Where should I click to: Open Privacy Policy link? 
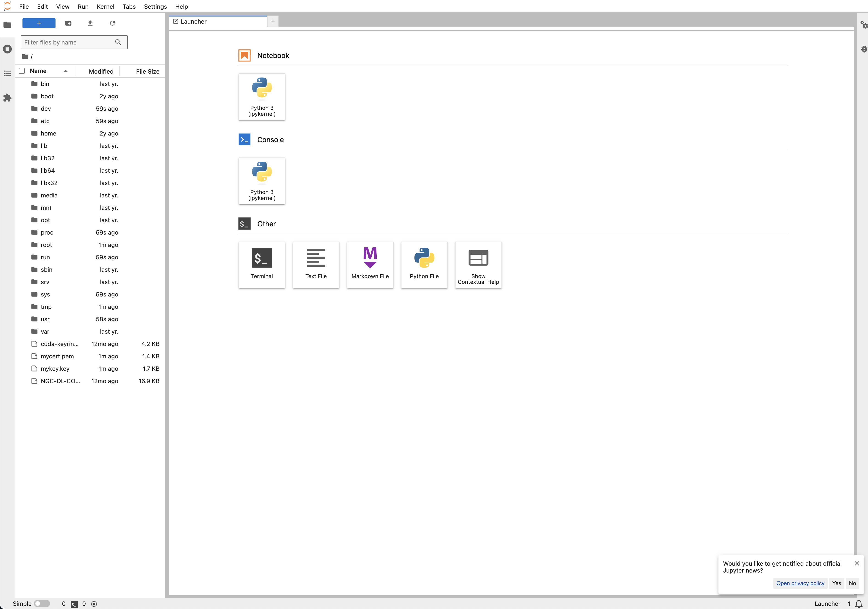800,583
